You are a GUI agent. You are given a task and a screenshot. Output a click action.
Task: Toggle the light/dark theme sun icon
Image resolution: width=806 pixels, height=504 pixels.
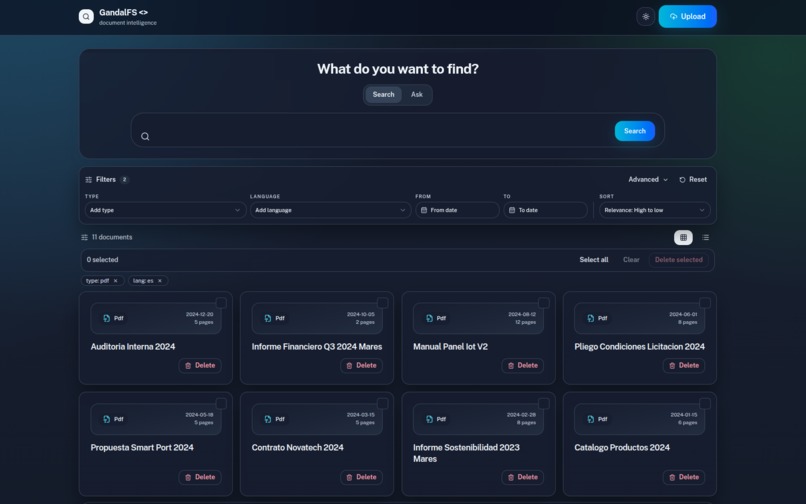[x=646, y=16]
